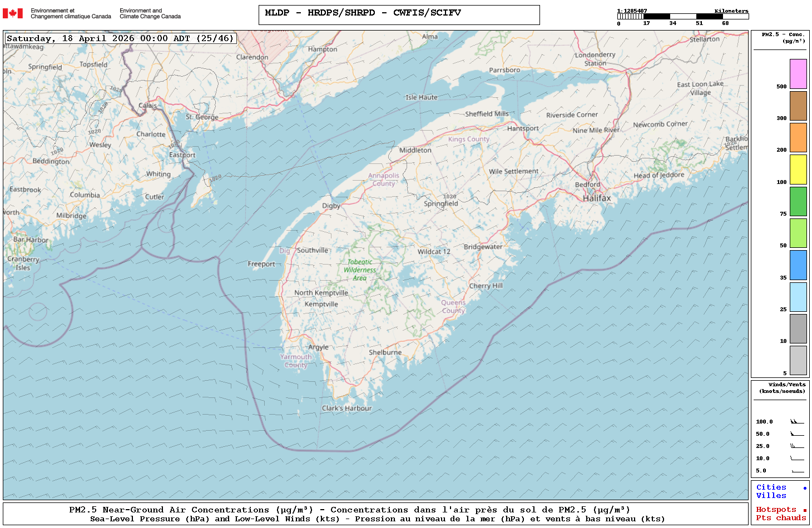
Task: Click the Saturday 18 April 2026 timestamp
Action: pos(120,38)
